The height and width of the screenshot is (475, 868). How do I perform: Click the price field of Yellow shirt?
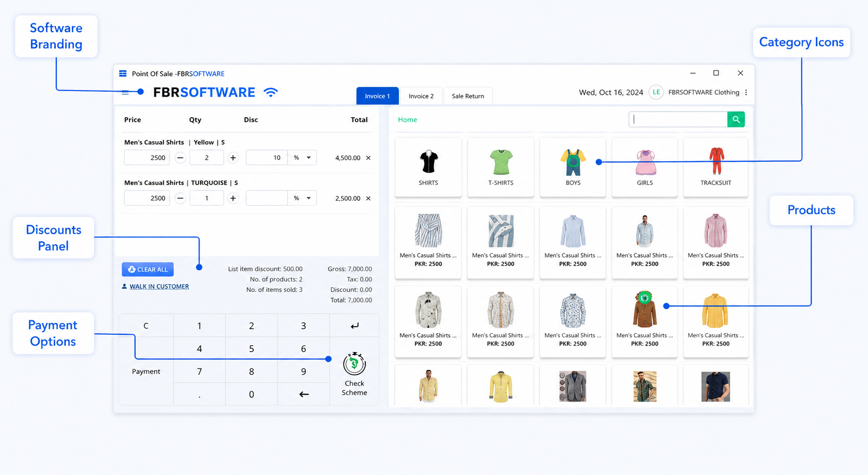[x=147, y=158]
